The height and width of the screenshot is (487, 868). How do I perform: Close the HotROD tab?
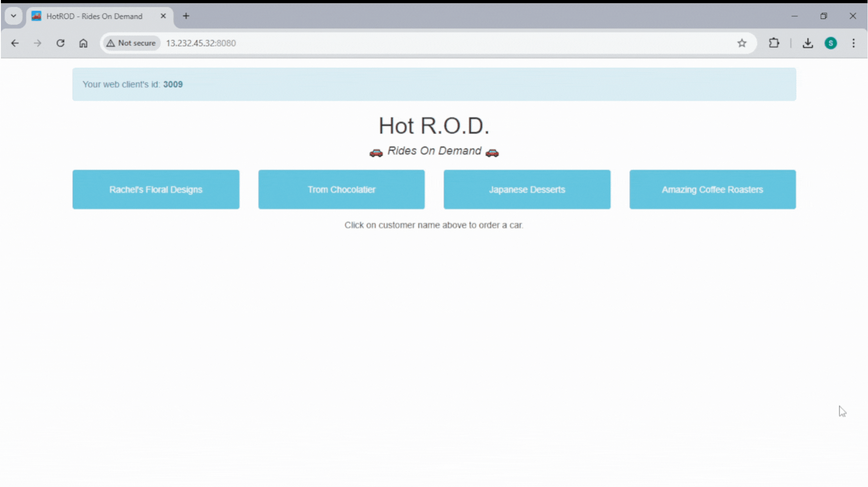click(163, 16)
